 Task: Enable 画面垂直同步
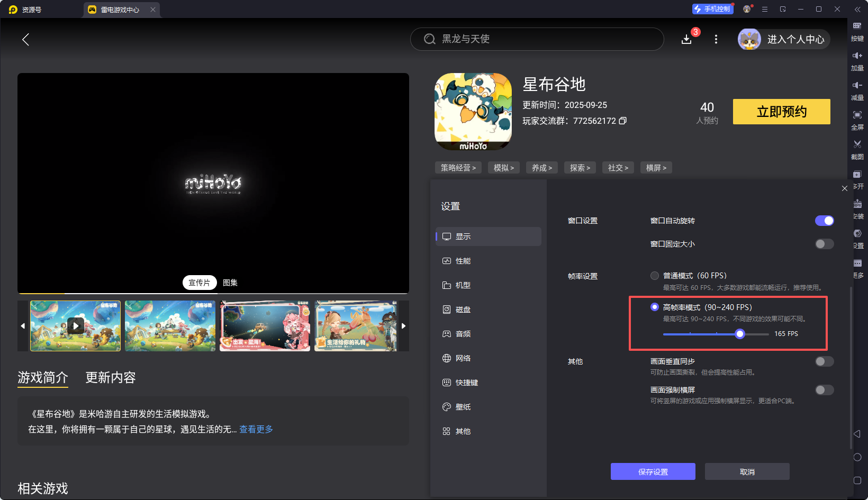(824, 361)
